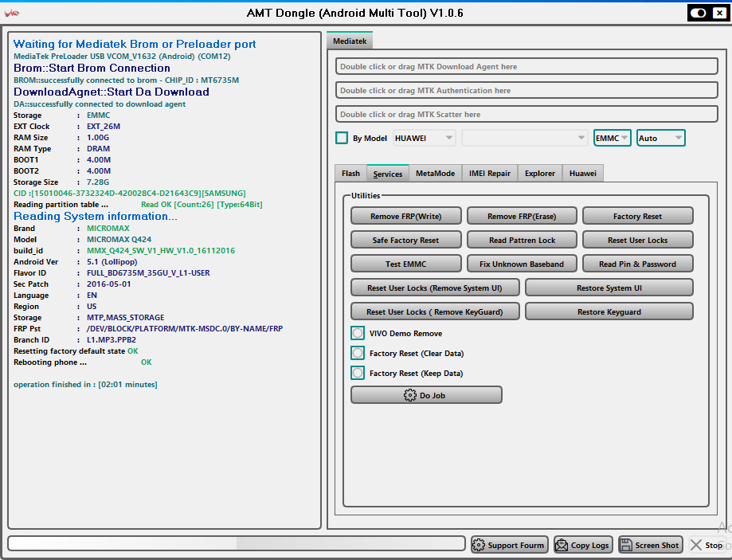Image resolution: width=732 pixels, height=560 pixels.
Task: Click the Restore Keyguard button
Action: 609,311
